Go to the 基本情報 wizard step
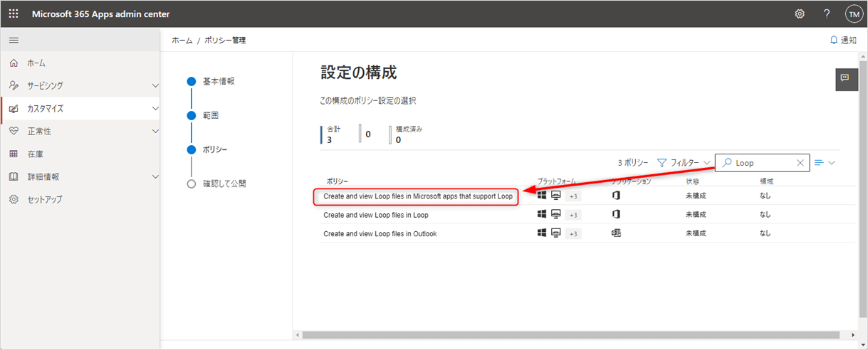 [219, 81]
